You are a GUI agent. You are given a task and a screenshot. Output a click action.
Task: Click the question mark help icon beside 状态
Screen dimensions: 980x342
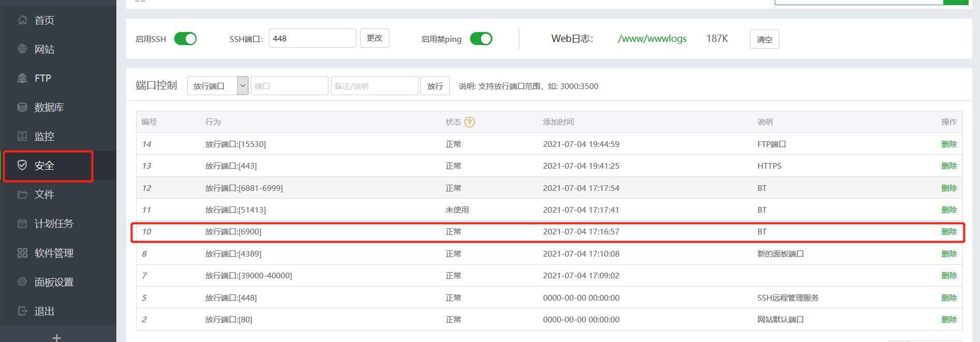tap(470, 122)
